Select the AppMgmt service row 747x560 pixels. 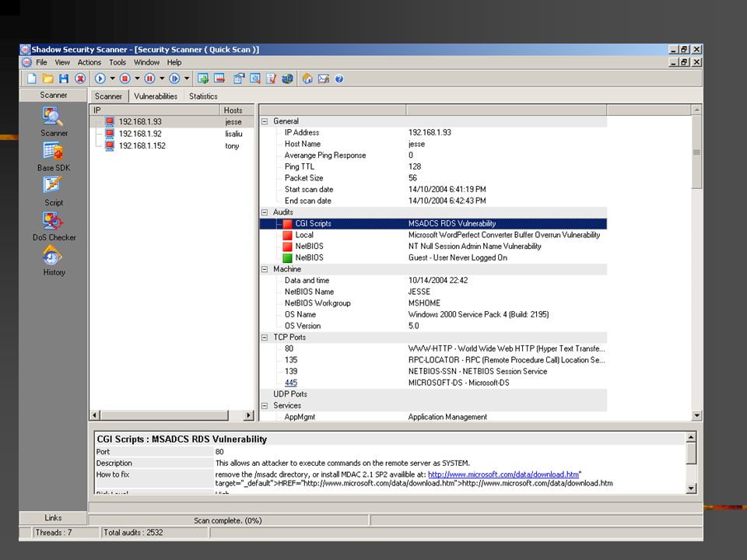coord(433,417)
